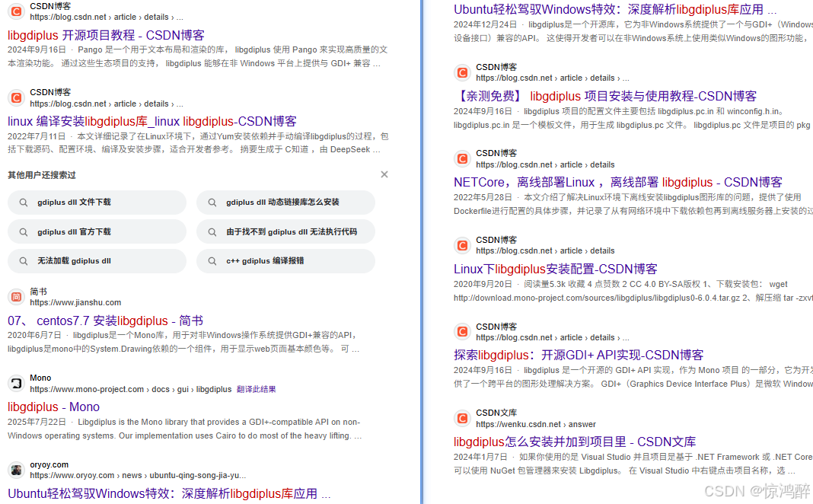Search suggestion 'gdiplus dll 动态链接库怎么安装'
This screenshot has width=813, height=504.
click(x=285, y=203)
